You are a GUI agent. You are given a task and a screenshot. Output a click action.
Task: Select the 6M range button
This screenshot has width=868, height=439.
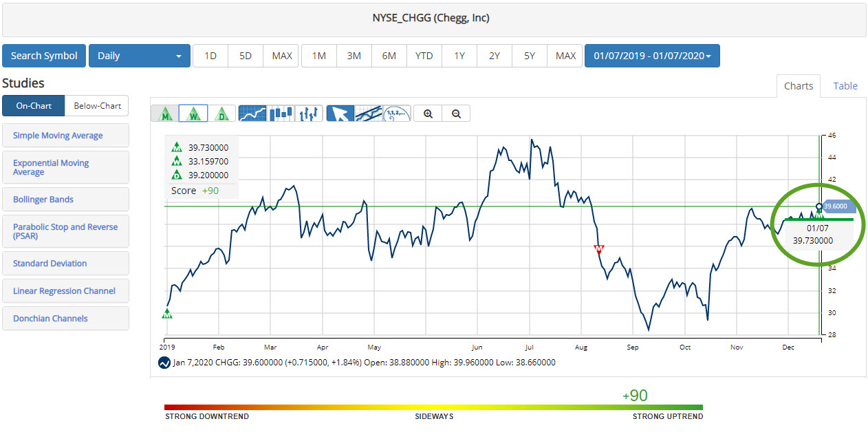(x=389, y=56)
